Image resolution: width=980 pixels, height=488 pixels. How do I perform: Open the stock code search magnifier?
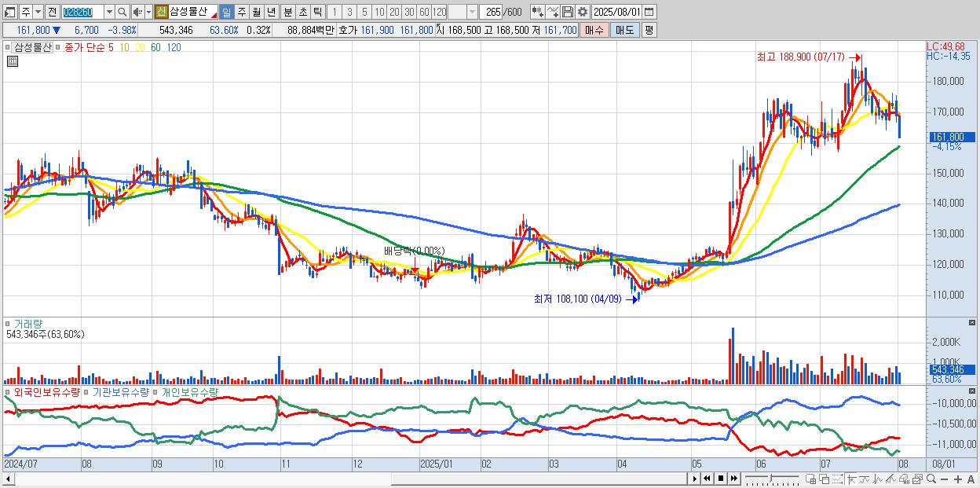tap(122, 12)
